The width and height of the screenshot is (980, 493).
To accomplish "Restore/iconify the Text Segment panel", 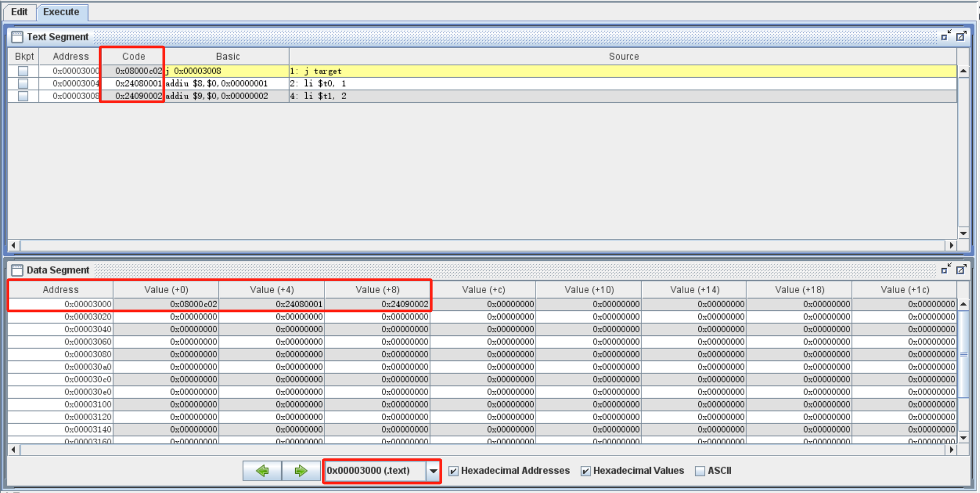I will [x=946, y=36].
